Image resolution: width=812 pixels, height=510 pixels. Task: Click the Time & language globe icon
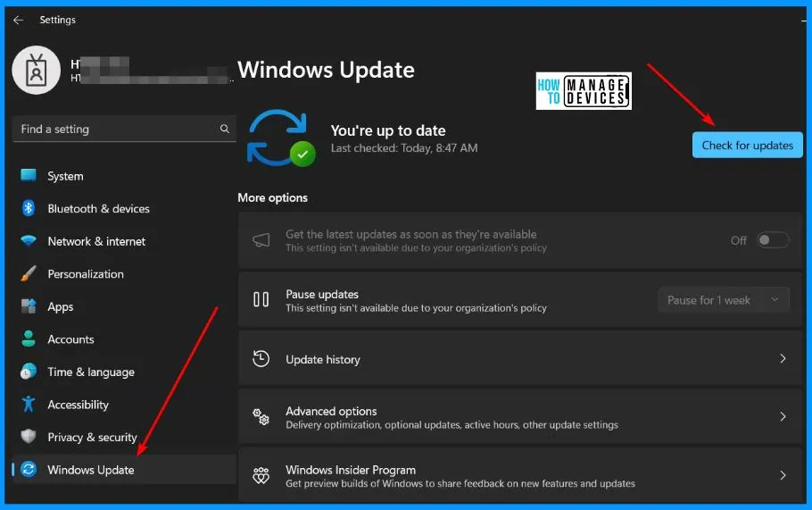pyautogui.click(x=29, y=372)
